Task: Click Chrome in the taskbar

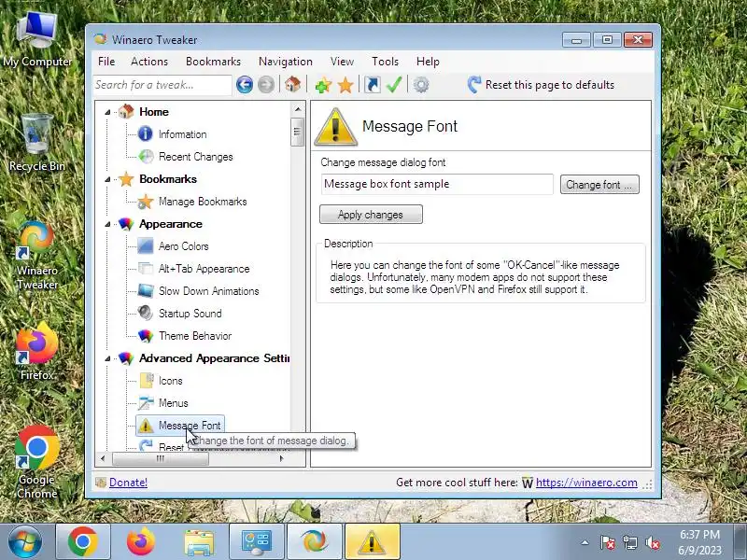Action: [x=83, y=541]
